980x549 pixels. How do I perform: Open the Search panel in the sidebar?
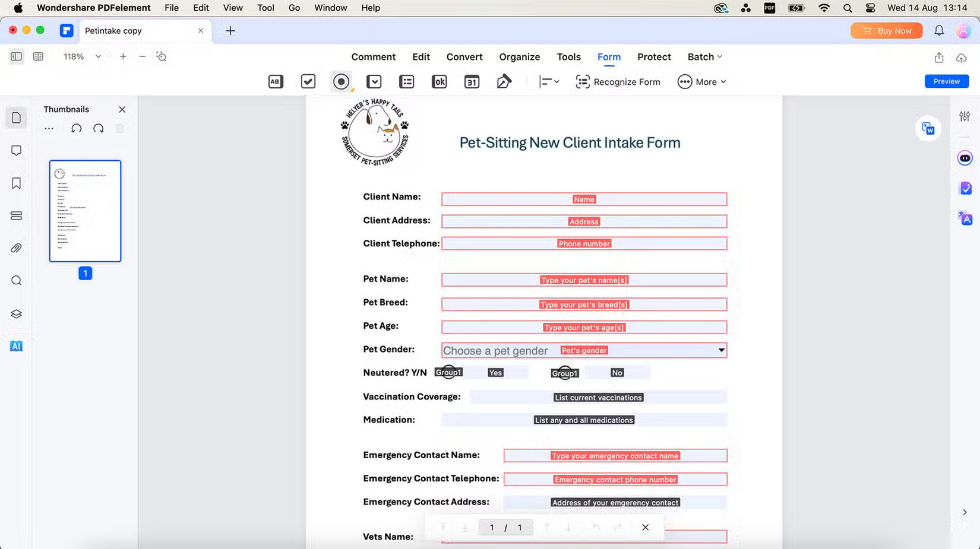tap(16, 280)
